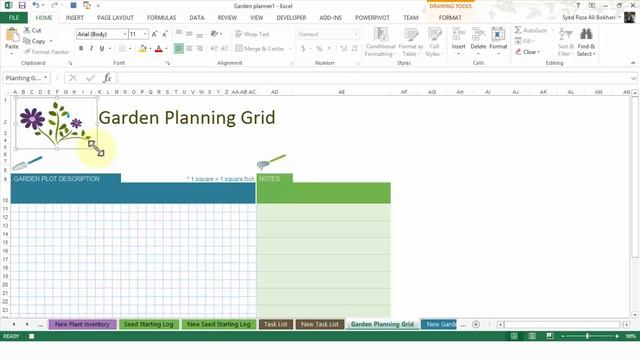Image resolution: width=640 pixels, height=360 pixels.
Task: Open Find & Select binoculars menu
Action: pos(586,42)
